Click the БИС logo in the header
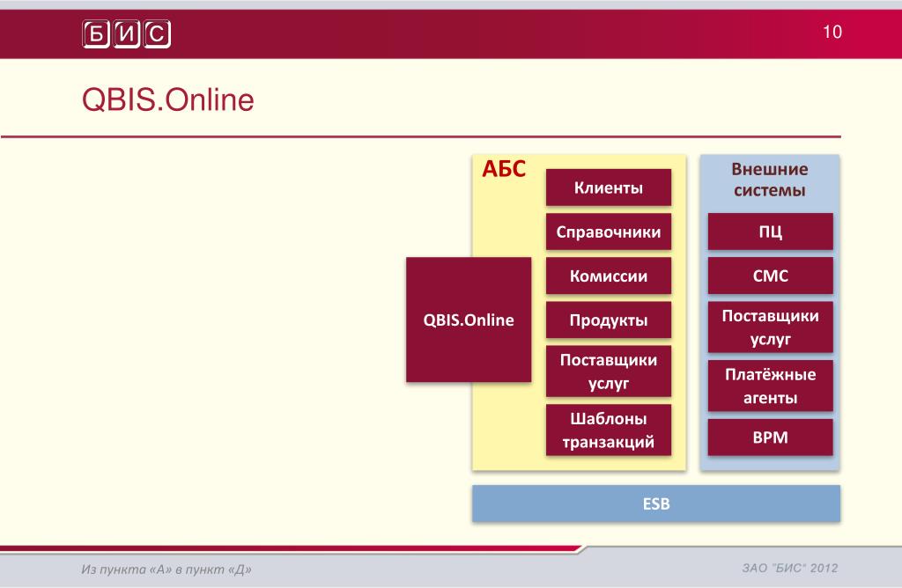 pyautogui.click(x=127, y=34)
